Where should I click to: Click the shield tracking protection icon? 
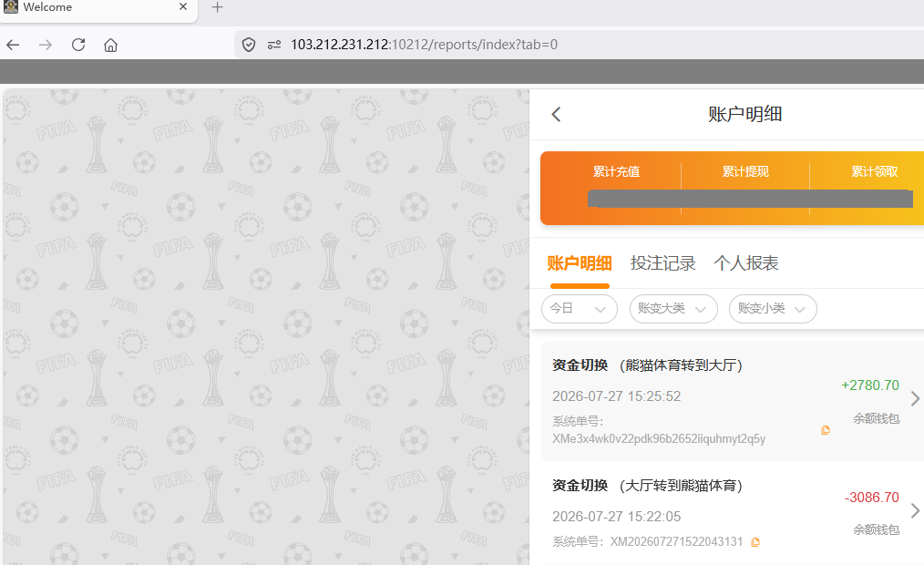249,45
